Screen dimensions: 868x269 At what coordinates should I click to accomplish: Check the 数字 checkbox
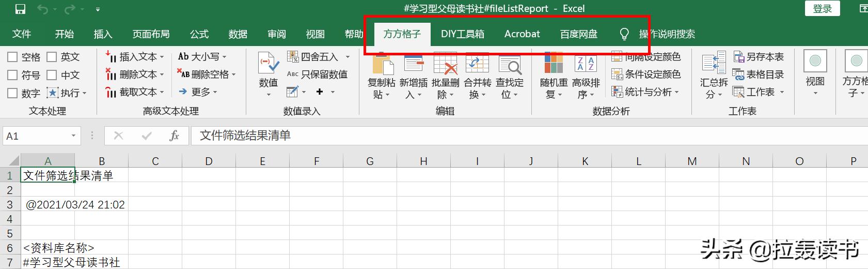click(x=13, y=93)
